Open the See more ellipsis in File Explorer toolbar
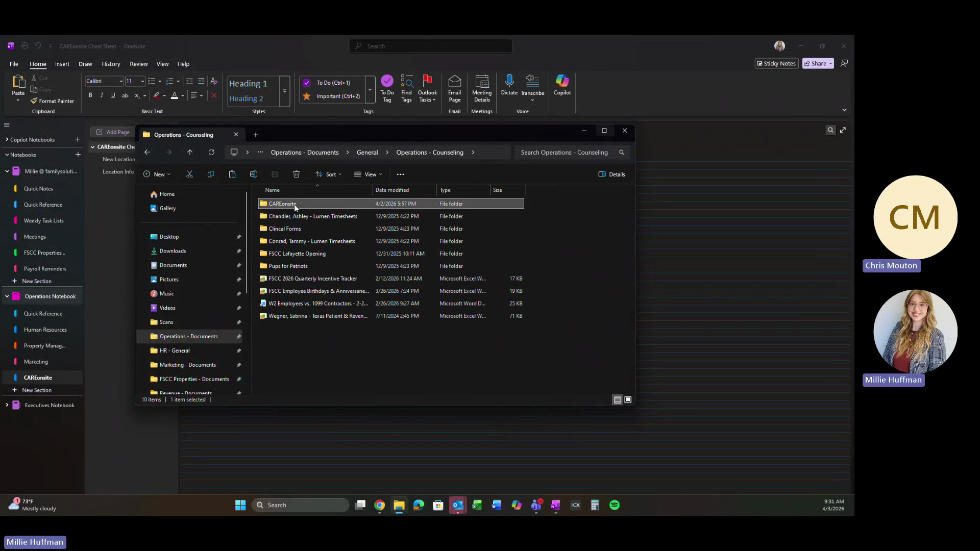Screen dimensions: 980x551 click(x=401, y=174)
